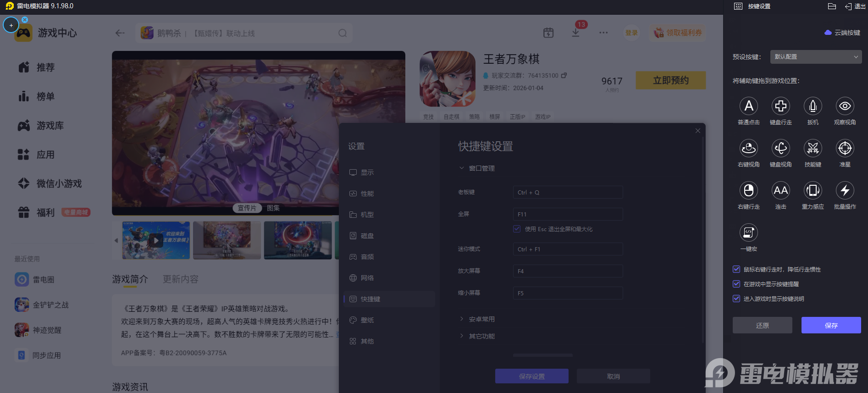Viewport: 868px width, 393px height.
Task: Toggle 鼠标右键行走时，降低行走惯性 checkbox
Action: point(736,269)
